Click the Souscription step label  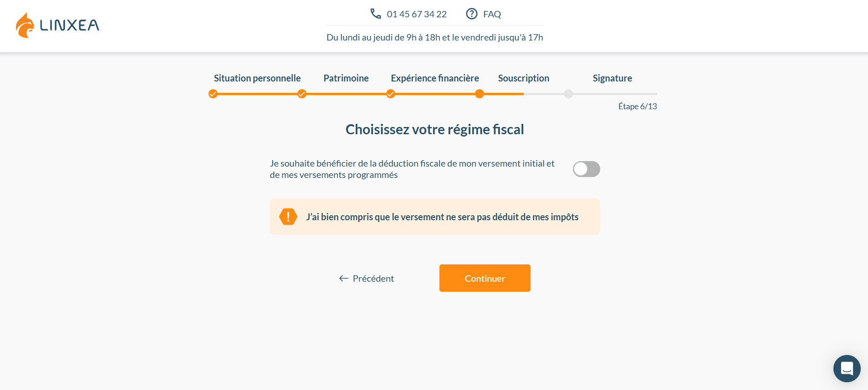coord(523,78)
